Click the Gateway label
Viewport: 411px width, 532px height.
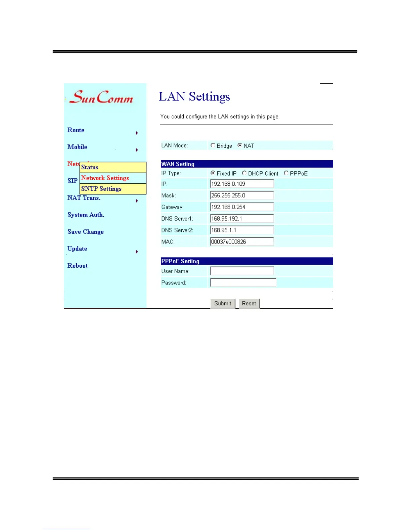click(x=172, y=207)
